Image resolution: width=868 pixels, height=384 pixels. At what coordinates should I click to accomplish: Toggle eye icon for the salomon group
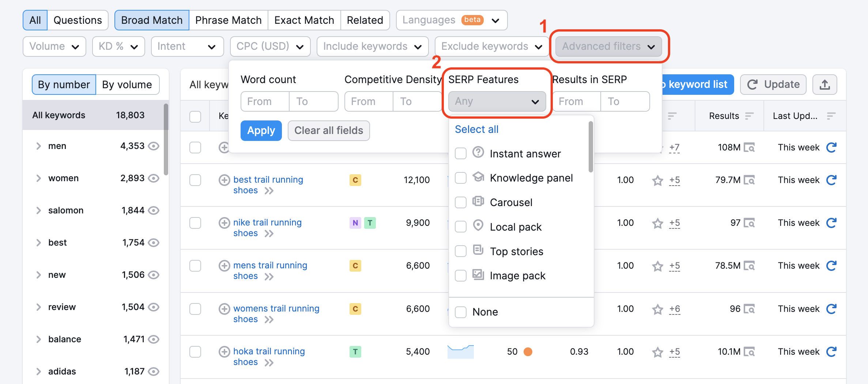click(x=154, y=210)
